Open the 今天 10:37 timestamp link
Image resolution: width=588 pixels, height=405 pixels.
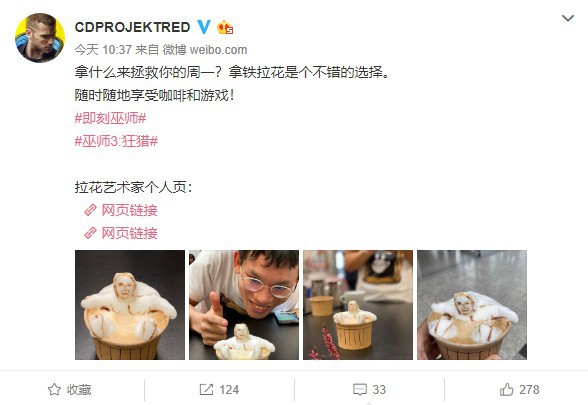[x=103, y=50]
